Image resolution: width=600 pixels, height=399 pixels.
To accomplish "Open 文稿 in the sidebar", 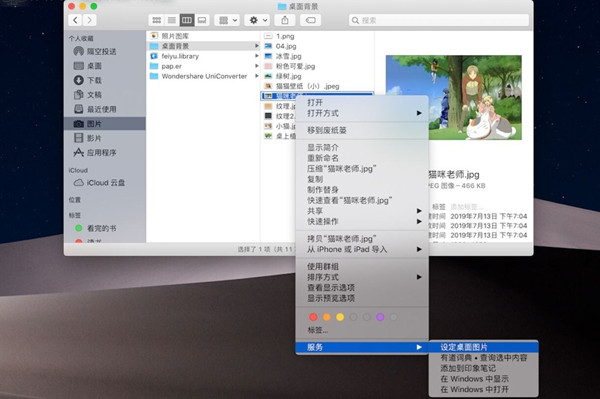I will click(104, 95).
